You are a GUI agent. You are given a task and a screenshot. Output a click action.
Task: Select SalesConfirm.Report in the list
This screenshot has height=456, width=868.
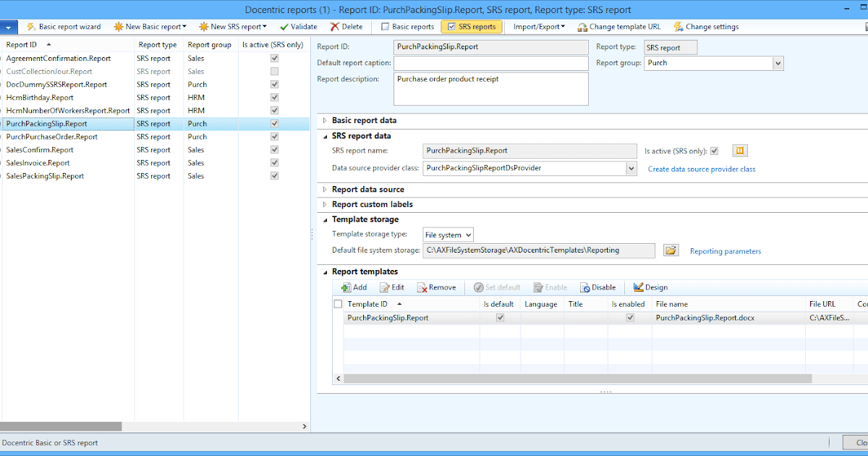tap(40, 150)
